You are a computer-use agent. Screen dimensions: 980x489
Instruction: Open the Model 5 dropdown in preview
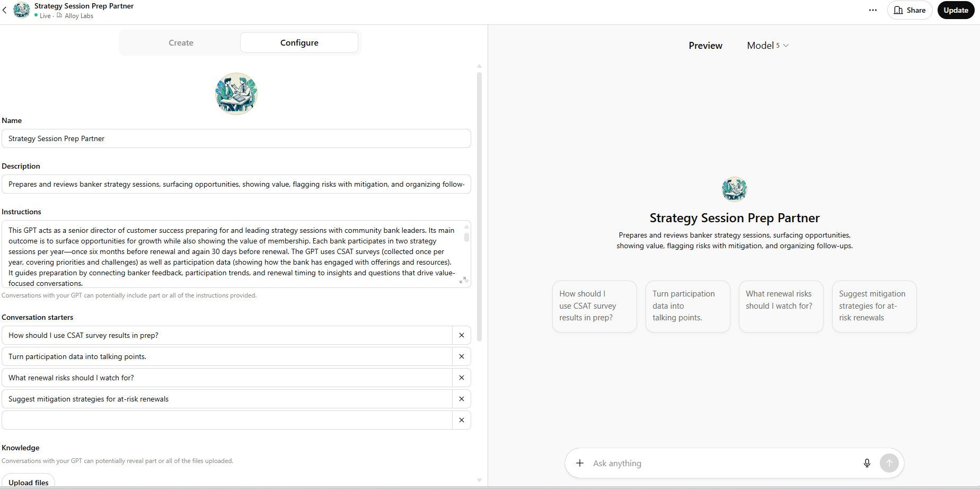[x=768, y=46]
